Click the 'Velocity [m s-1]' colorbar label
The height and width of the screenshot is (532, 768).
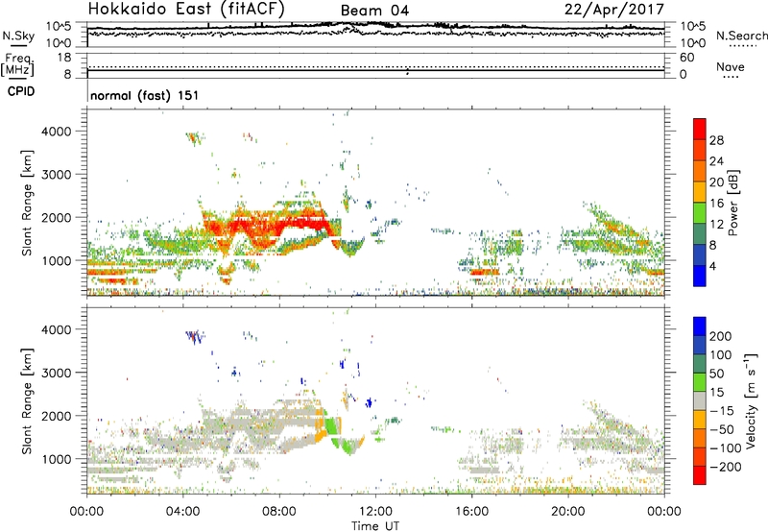click(751, 400)
